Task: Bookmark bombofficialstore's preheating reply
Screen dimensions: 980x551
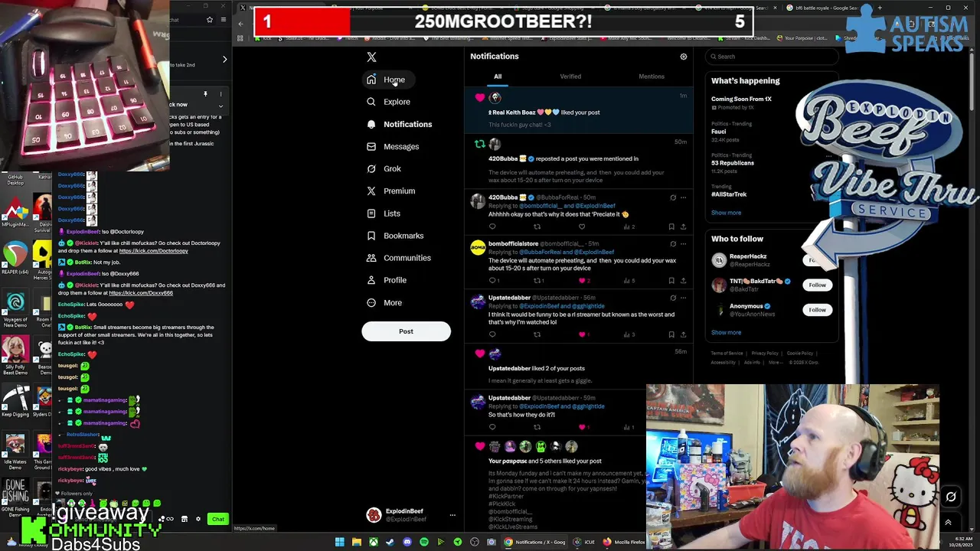Action: click(671, 280)
